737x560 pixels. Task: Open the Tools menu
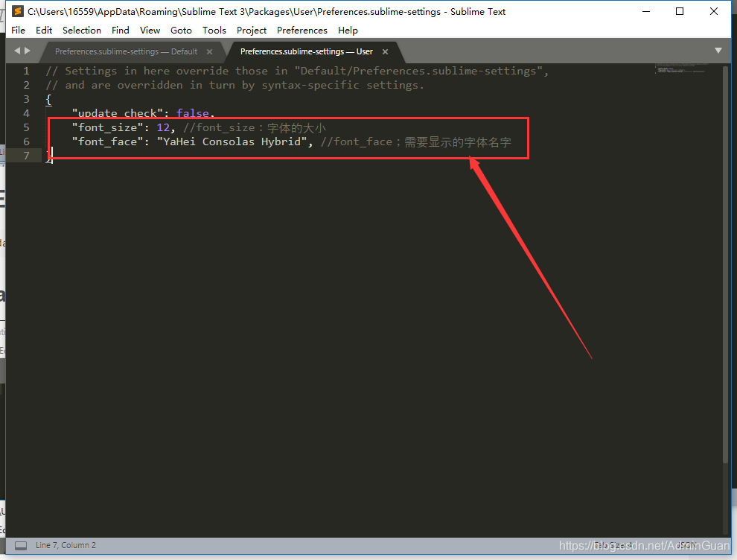214,30
